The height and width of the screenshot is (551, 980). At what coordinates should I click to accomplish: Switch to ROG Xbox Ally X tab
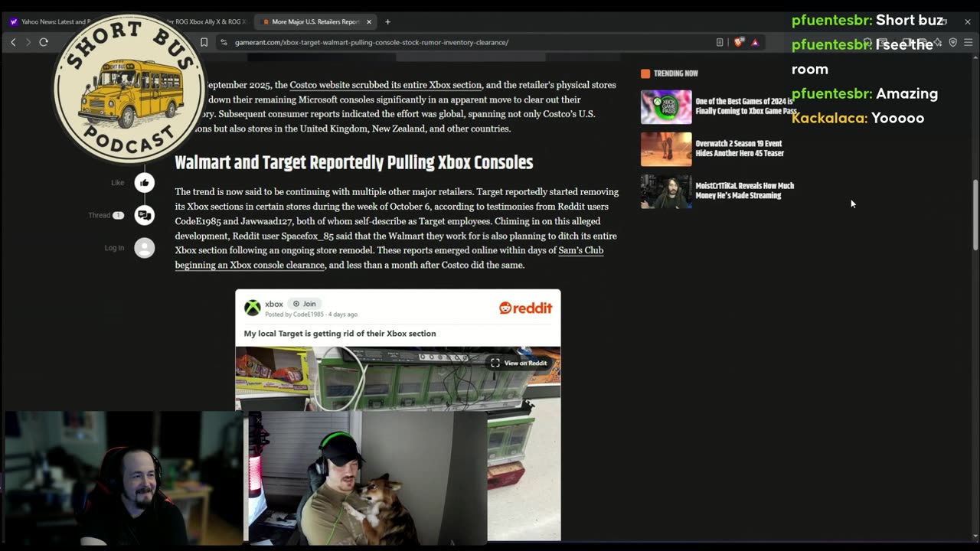(x=207, y=21)
